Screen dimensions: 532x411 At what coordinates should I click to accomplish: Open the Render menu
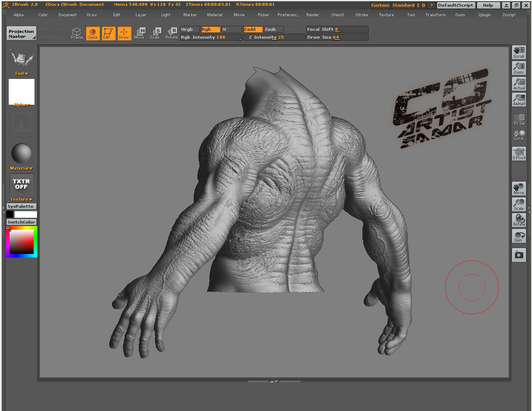(x=313, y=15)
